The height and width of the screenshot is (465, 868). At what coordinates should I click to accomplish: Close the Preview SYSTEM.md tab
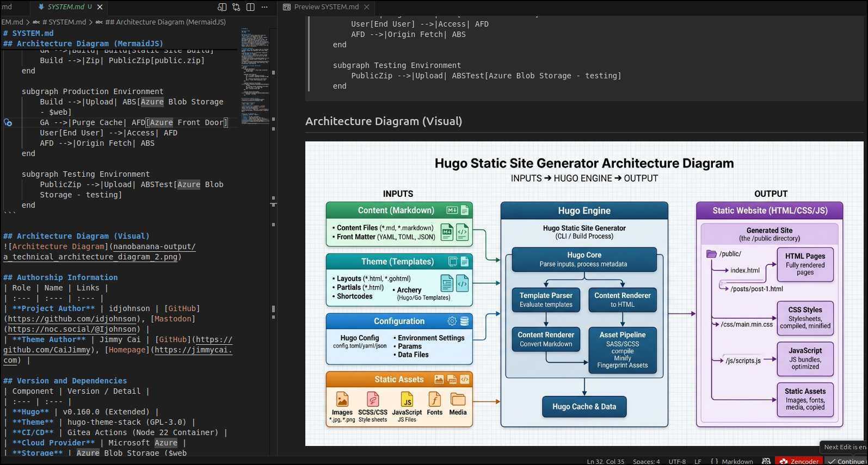[x=367, y=7]
